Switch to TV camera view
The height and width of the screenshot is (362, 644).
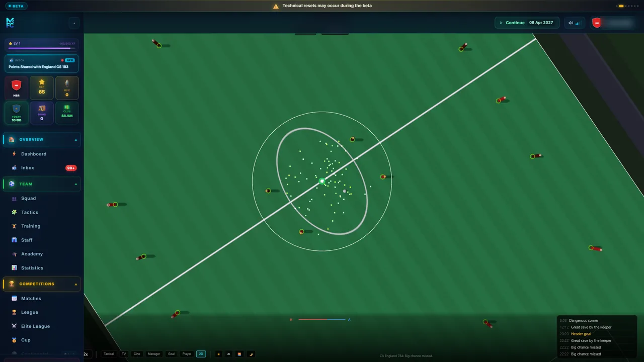(124, 354)
